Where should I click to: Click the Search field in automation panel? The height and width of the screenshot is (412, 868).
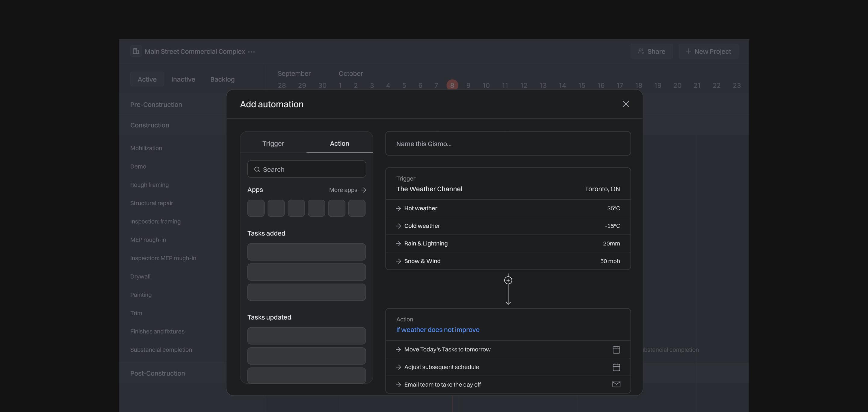[307, 169]
